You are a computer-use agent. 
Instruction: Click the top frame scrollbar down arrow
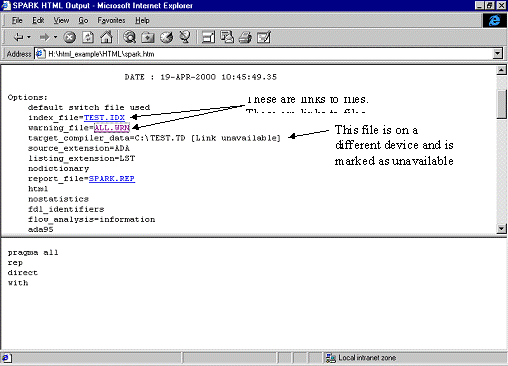[501, 229]
